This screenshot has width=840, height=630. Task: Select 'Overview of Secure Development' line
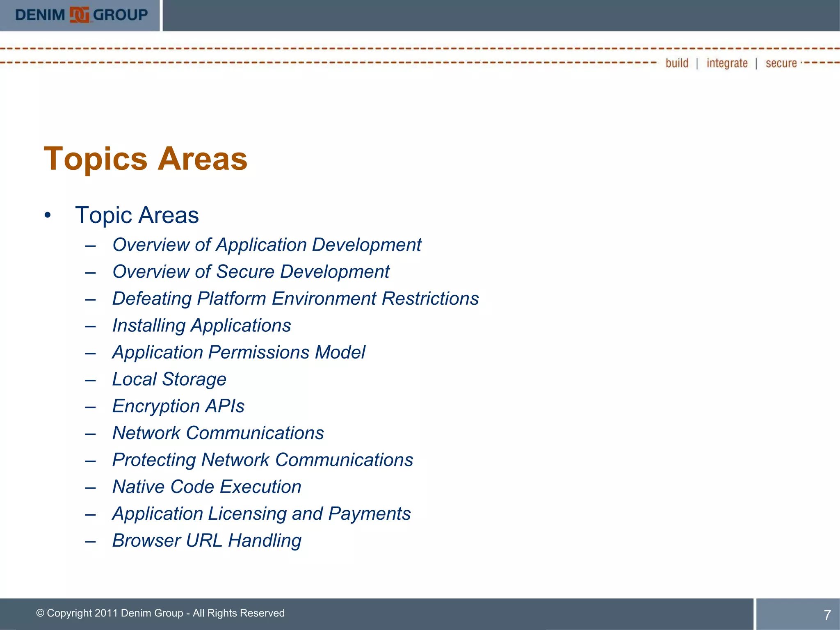point(251,272)
